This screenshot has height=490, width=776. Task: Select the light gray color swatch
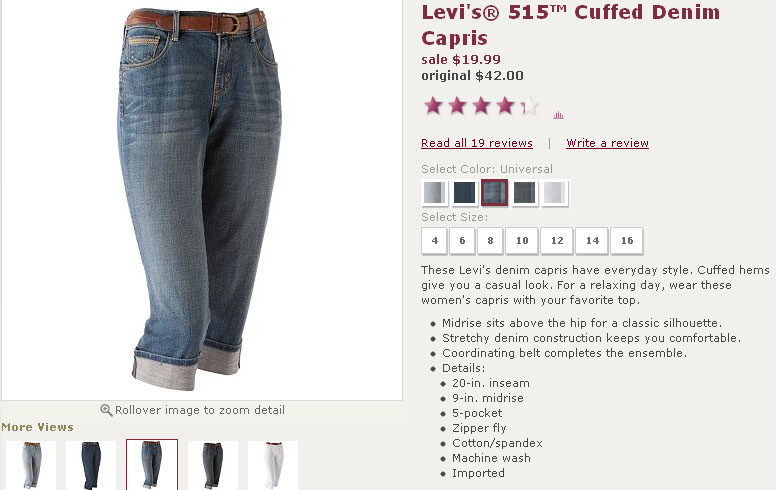click(434, 192)
